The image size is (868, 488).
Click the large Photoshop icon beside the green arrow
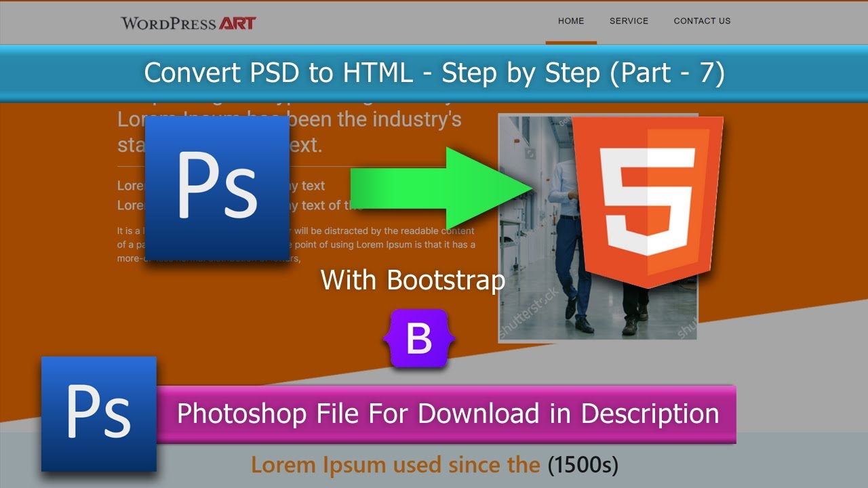click(x=218, y=188)
